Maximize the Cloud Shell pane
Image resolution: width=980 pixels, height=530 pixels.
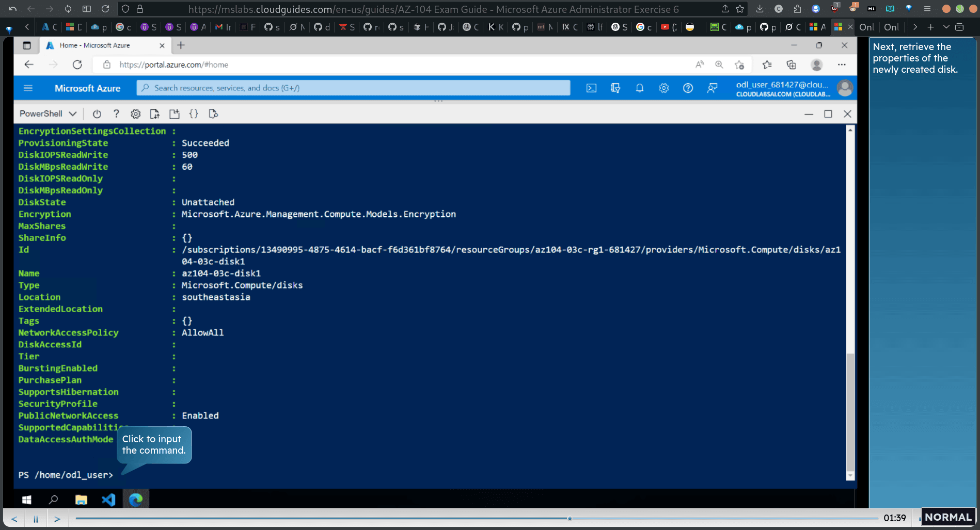coord(828,114)
